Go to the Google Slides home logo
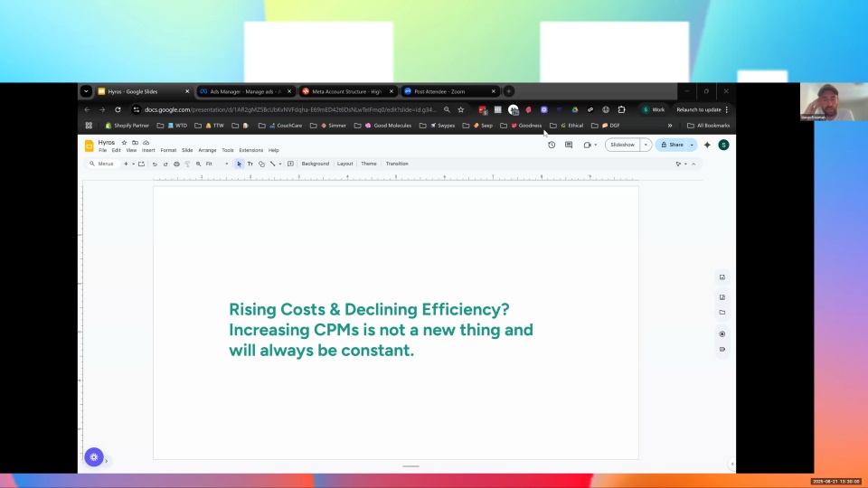The width and height of the screenshot is (868, 488). pyautogui.click(x=90, y=145)
